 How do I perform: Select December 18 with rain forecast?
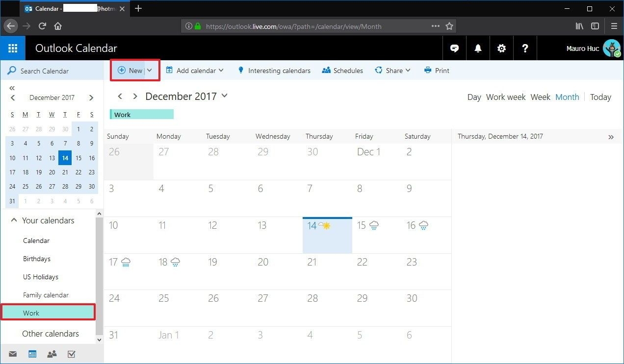(178, 271)
